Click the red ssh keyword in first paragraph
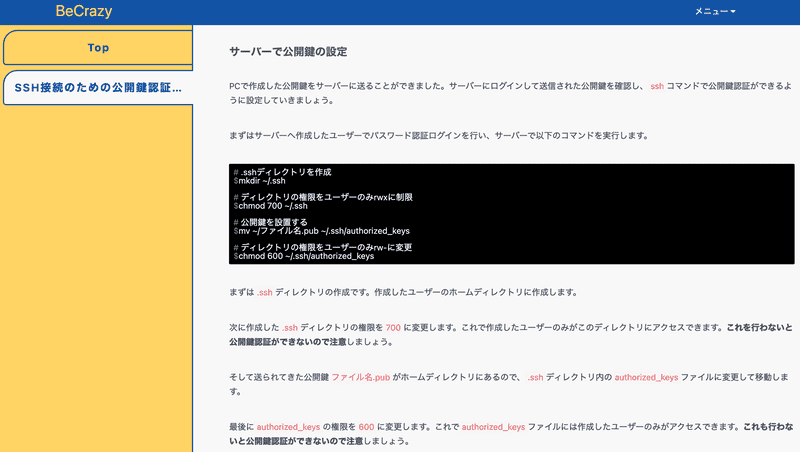The width and height of the screenshot is (800, 452). click(x=657, y=86)
